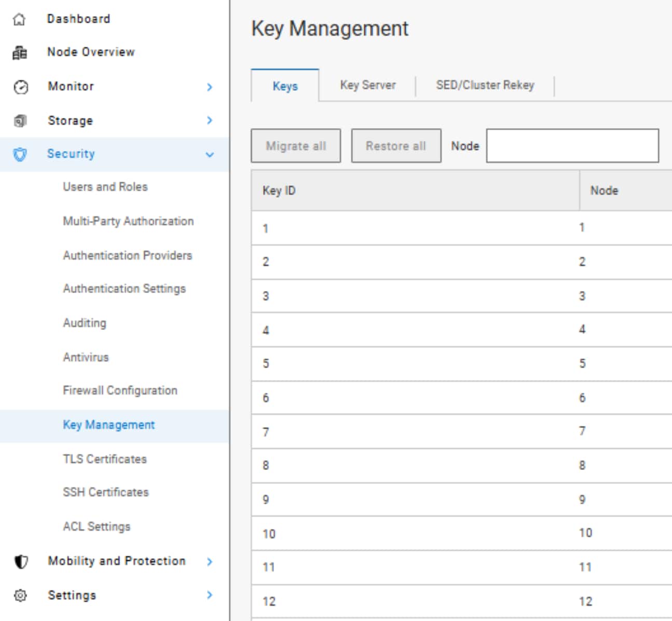This screenshot has width=672, height=621.
Task: Open TLS Certificates page
Action: point(105,459)
